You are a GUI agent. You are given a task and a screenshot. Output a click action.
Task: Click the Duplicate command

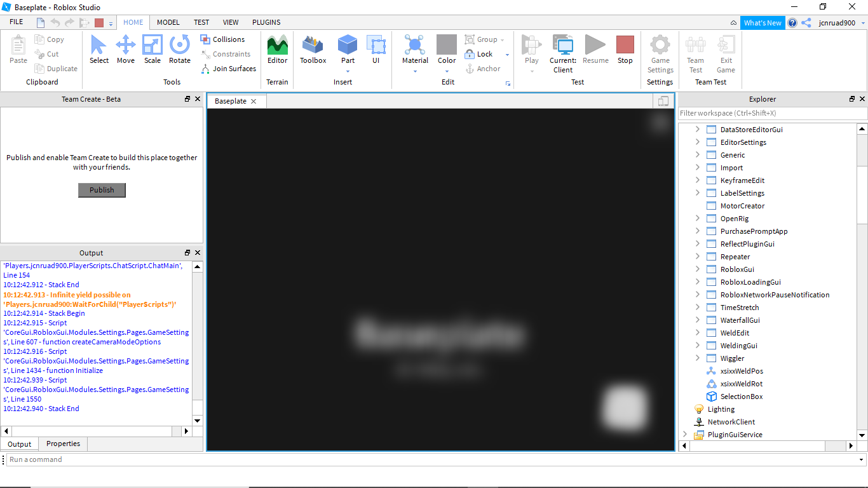click(56, 69)
